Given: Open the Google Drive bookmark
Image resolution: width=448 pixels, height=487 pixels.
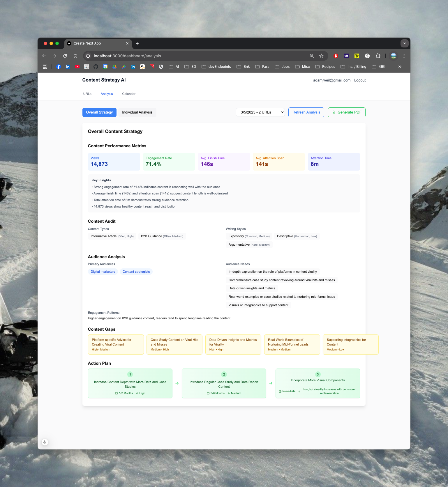Looking at the screenshot, I should (x=114, y=67).
